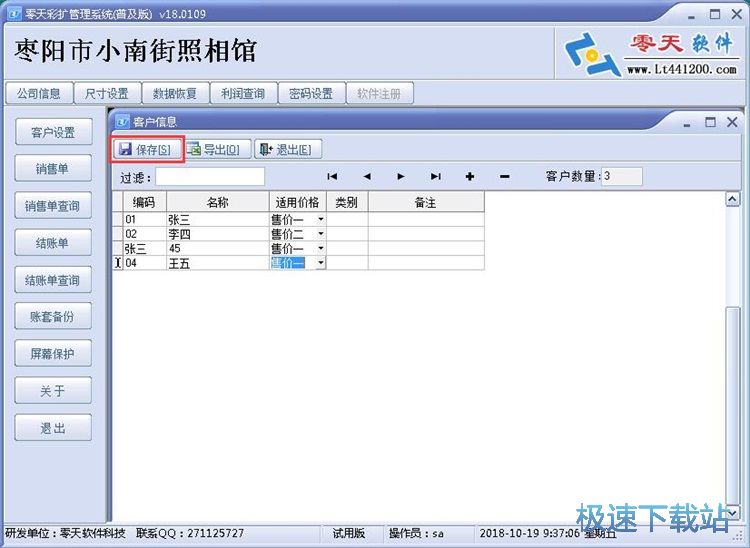Click the 编码 column header
The width and height of the screenshot is (750, 548).
click(144, 202)
